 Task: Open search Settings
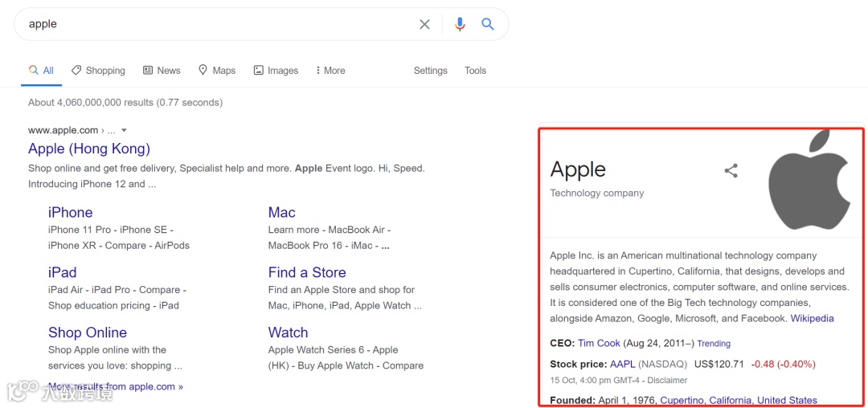coord(430,71)
